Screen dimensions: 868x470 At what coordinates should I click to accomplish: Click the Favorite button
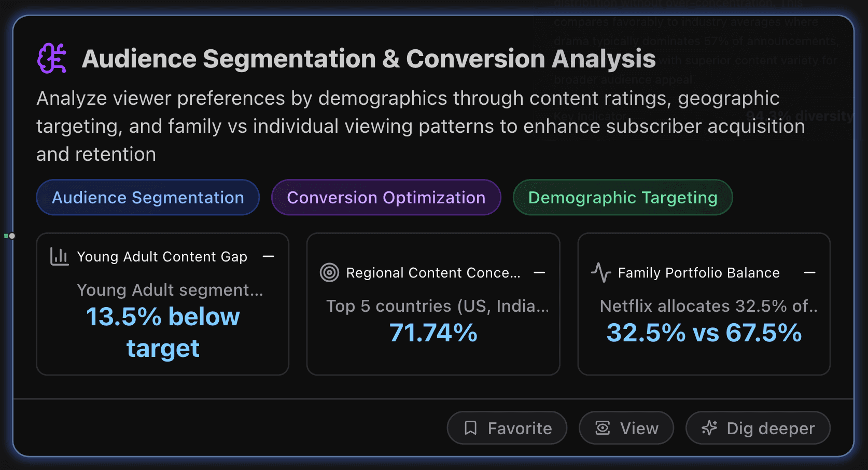(x=507, y=427)
